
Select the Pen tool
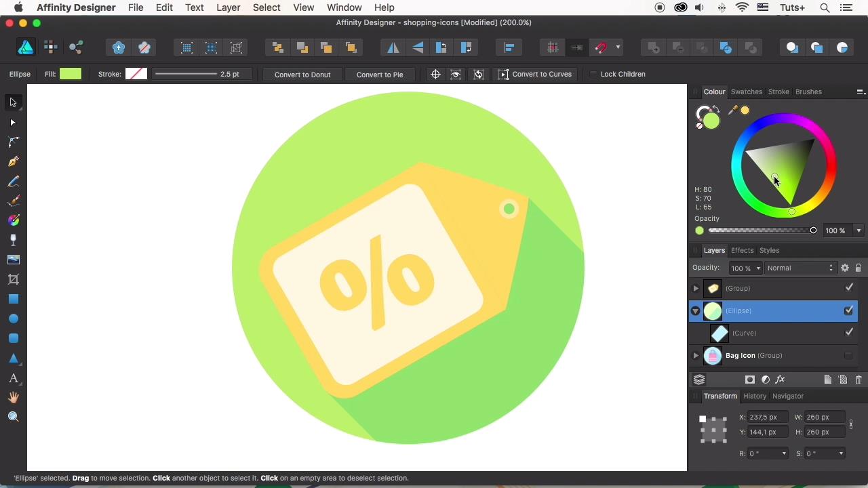(13, 161)
